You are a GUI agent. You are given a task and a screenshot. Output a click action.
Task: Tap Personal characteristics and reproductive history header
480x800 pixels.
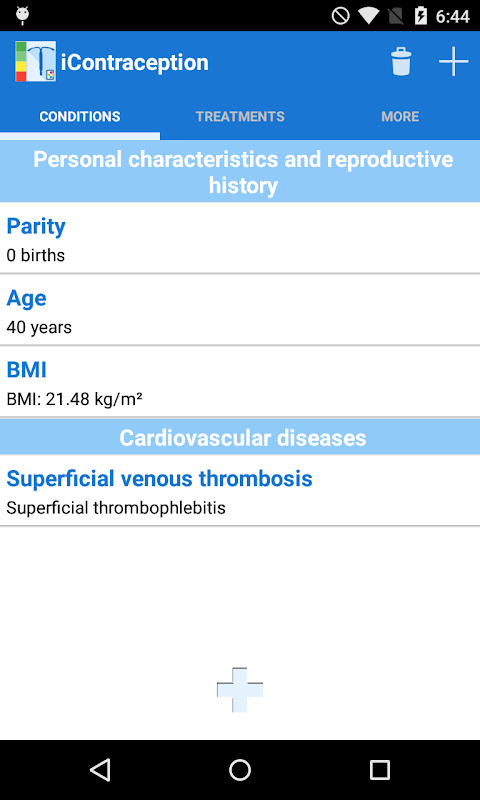[x=240, y=172]
